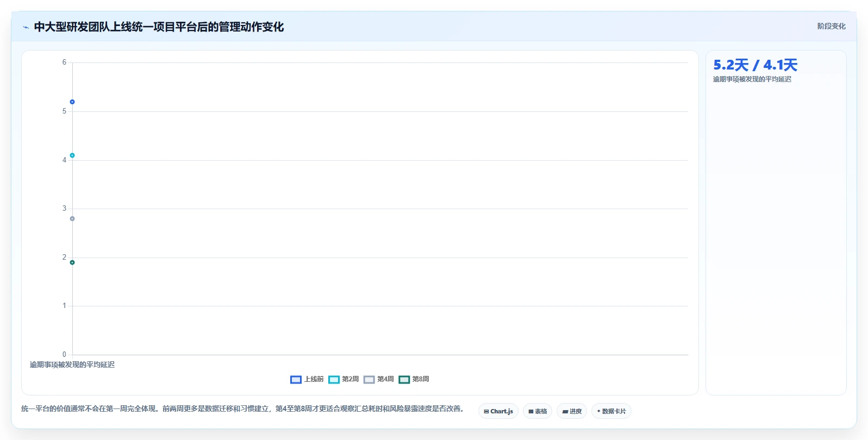The image size is (868, 440).
Task: Click the page title 中大型研发团队上线统一项目平台后的管理动作变化
Action: [x=159, y=27]
